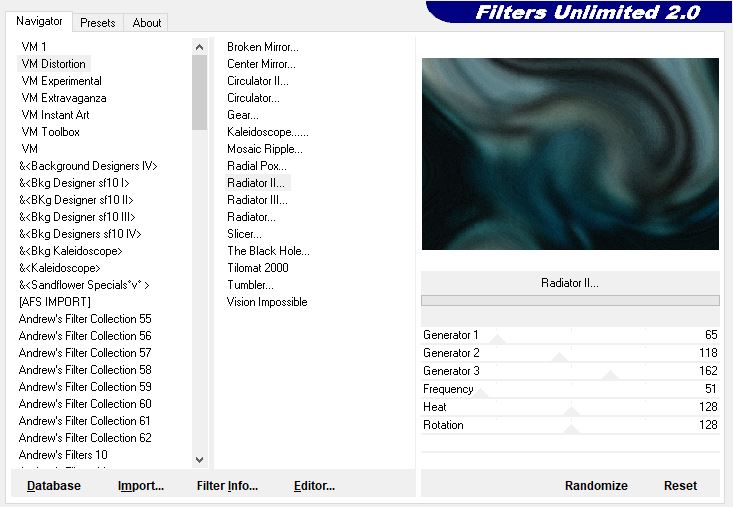Select VM Instant Art category

pos(55,115)
